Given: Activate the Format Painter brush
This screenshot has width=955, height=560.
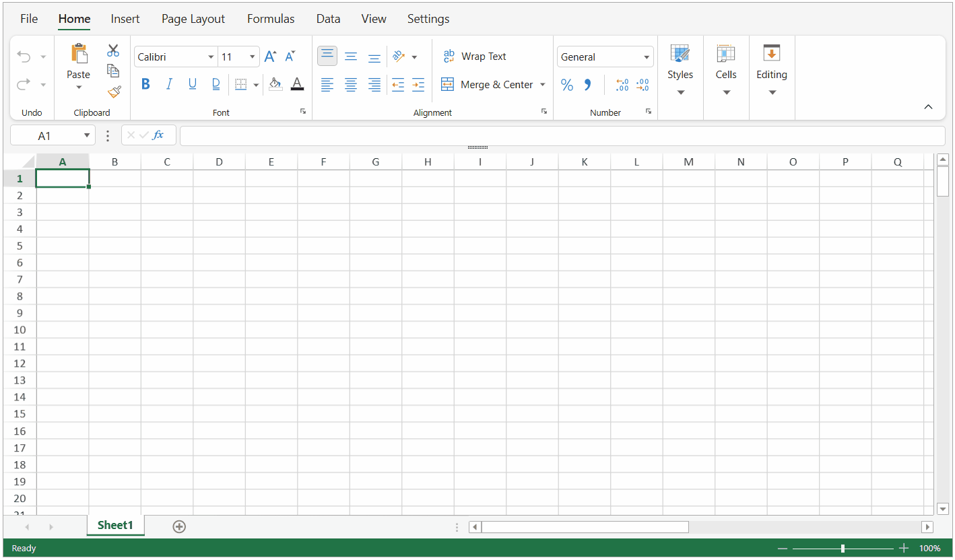Looking at the screenshot, I should [114, 92].
